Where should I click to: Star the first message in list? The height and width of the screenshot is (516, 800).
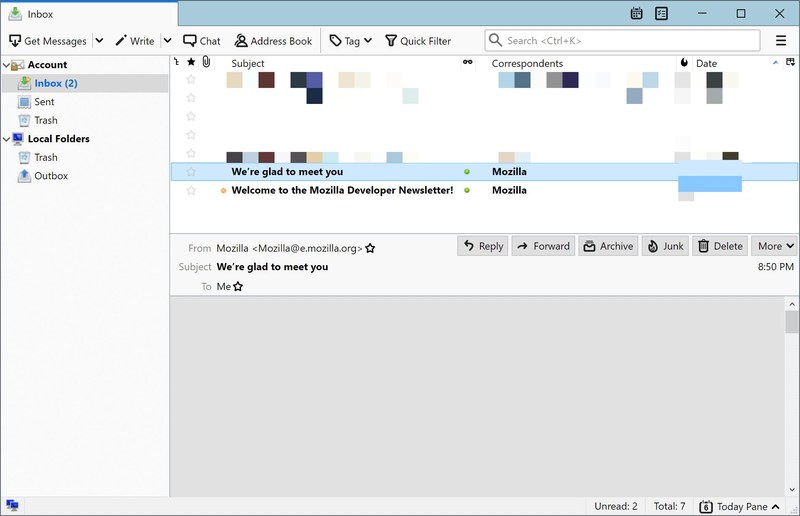[x=191, y=79]
